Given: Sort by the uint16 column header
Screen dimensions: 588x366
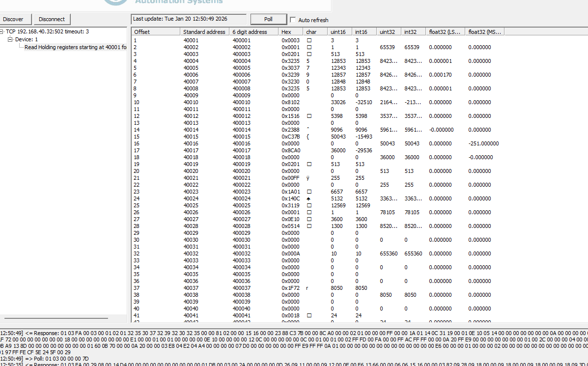Looking at the screenshot, I should [x=338, y=31].
